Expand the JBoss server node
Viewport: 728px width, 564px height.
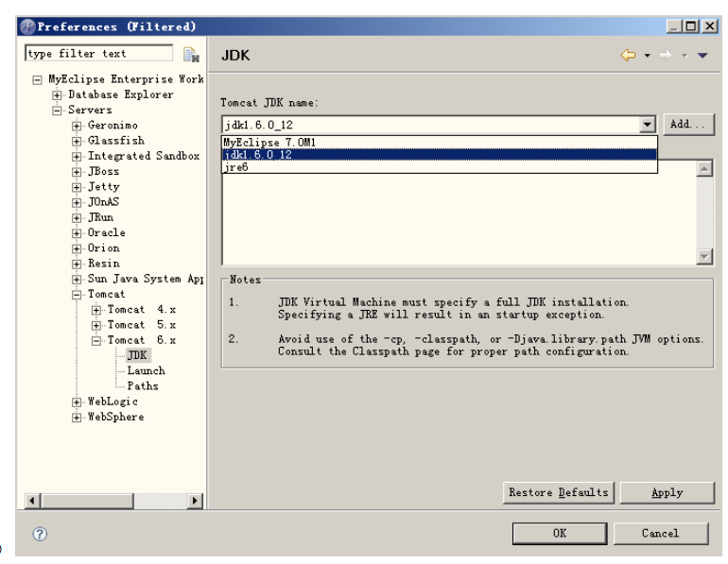[x=77, y=172]
